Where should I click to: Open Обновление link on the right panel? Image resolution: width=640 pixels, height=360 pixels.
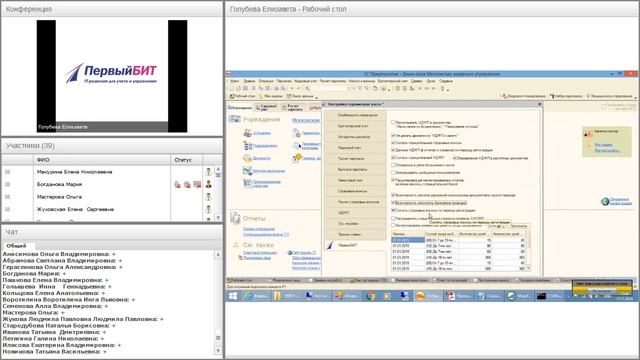(620, 201)
